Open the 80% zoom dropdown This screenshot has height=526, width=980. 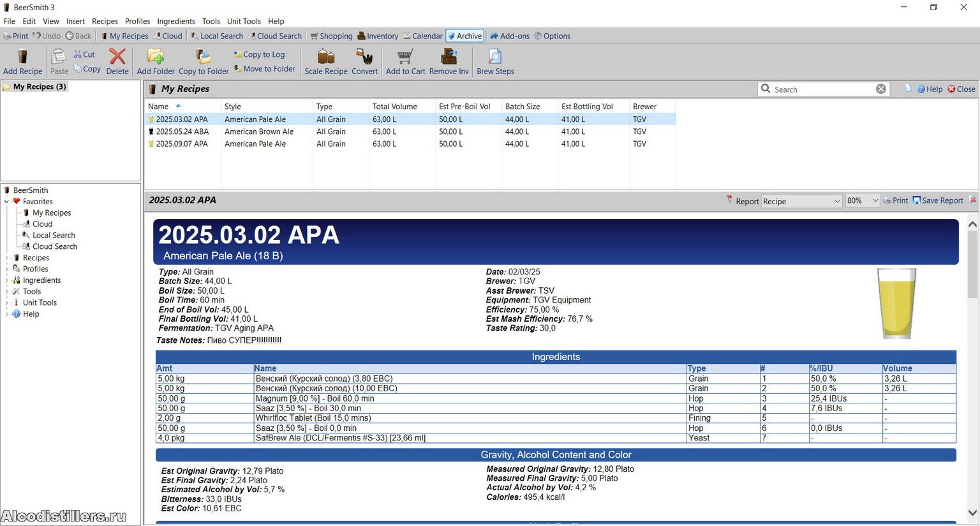(862, 201)
